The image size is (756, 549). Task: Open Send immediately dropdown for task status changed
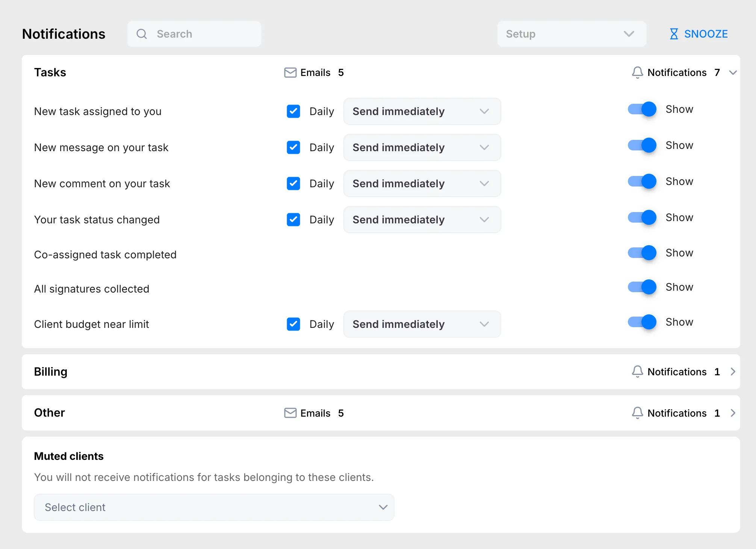pos(422,220)
